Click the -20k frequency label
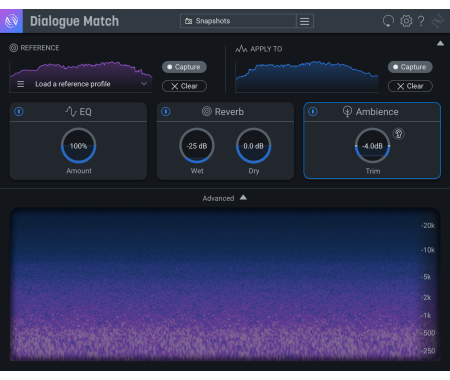The image size is (450, 380). [428, 226]
